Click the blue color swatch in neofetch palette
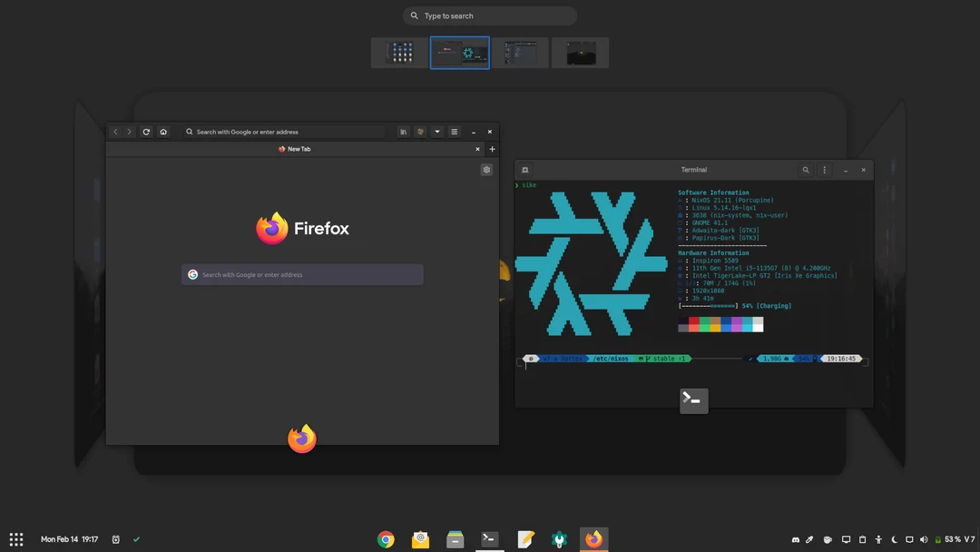The width and height of the screenshot is (980, 552). 726,320
